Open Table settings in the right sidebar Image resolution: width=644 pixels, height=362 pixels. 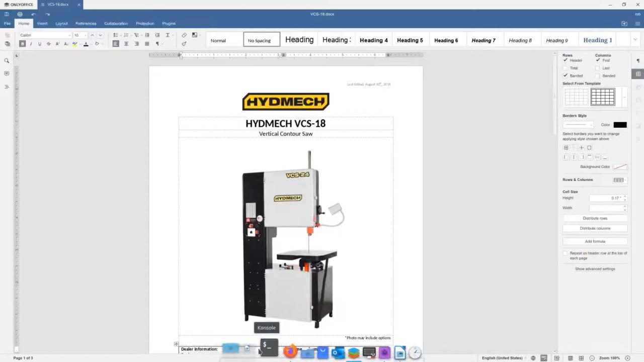pos(638,74)
